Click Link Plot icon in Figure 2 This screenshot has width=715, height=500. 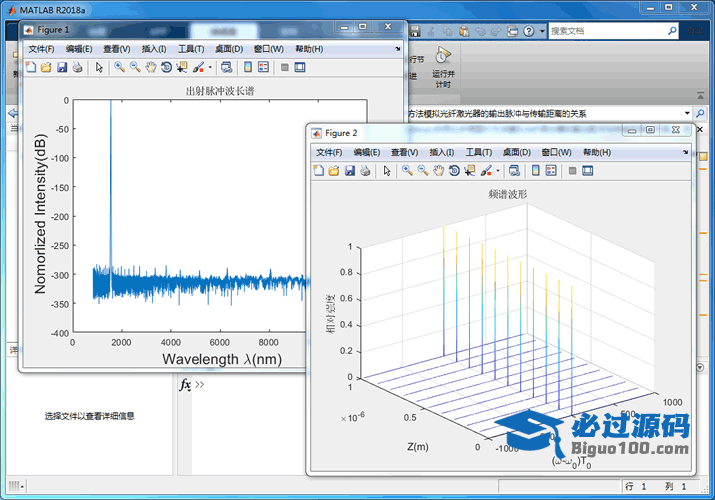[x=514, y=171]
